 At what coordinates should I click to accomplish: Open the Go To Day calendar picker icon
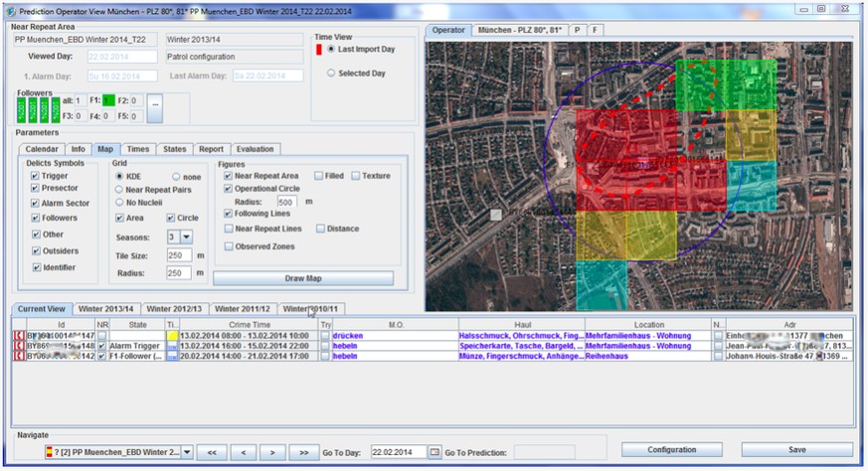434,452
